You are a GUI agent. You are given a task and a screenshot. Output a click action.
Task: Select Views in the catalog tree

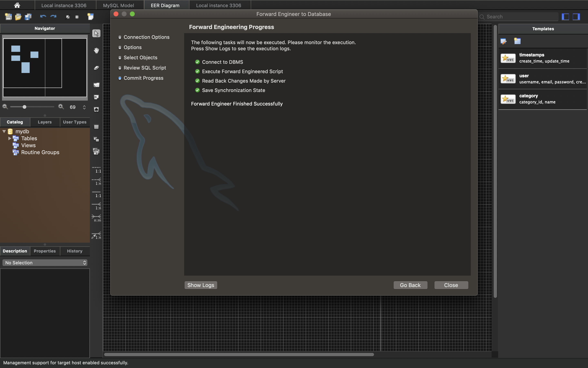coord(28,145)
